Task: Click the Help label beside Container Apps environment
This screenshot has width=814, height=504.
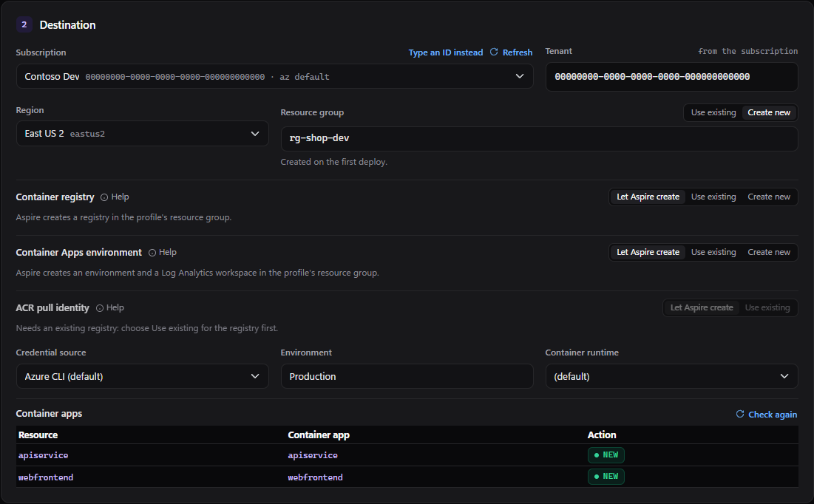Action: point(168,252)
